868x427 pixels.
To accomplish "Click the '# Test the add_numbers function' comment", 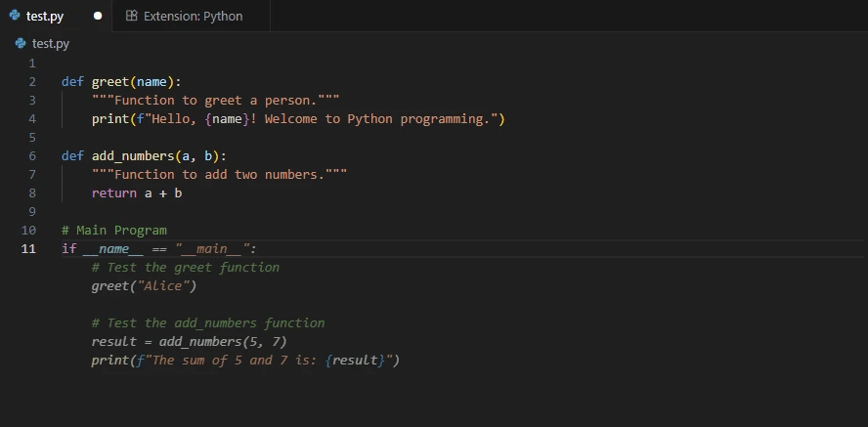I will [x=208, y=323].
